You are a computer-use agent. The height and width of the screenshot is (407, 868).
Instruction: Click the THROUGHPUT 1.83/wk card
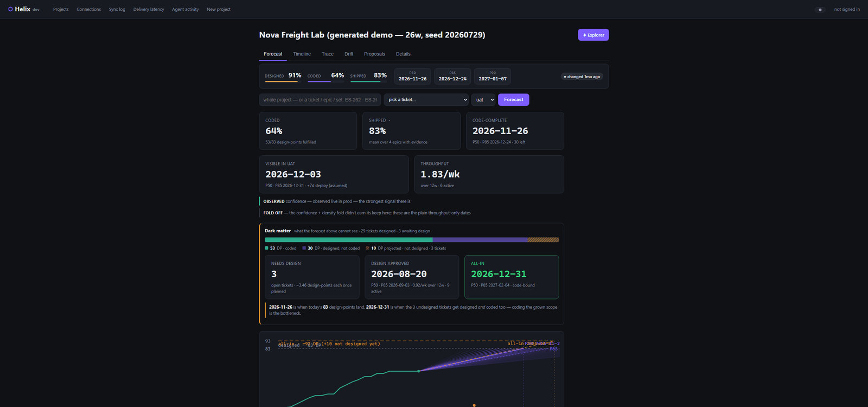pyautogui.click(x=489, y=174)
